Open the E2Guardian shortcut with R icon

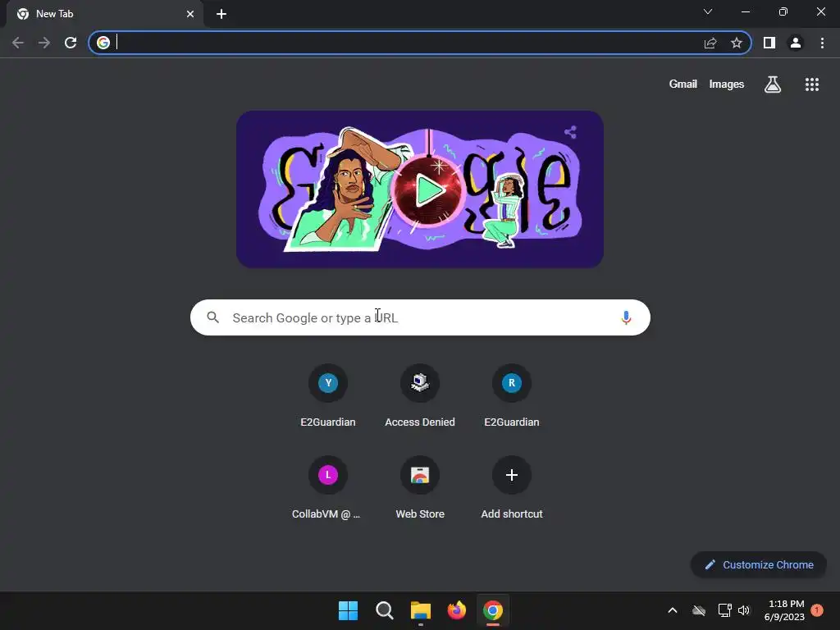pos(512,396)
